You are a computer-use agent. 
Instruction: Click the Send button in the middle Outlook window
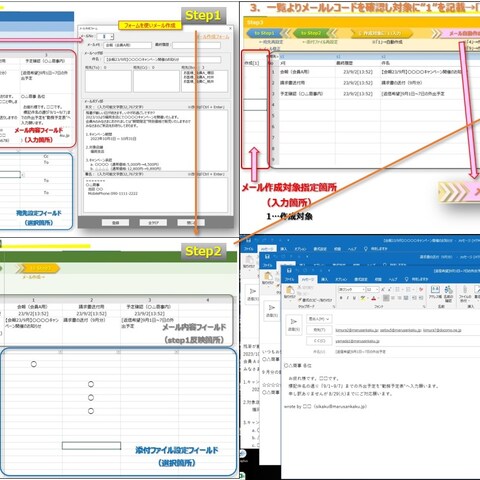point(271,310)
